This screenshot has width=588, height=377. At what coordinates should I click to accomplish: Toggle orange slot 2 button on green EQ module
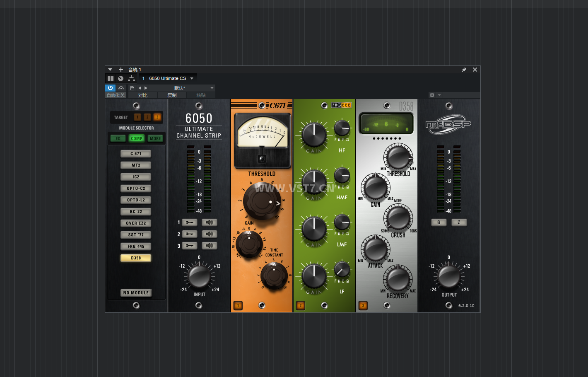tap(301, 306)
